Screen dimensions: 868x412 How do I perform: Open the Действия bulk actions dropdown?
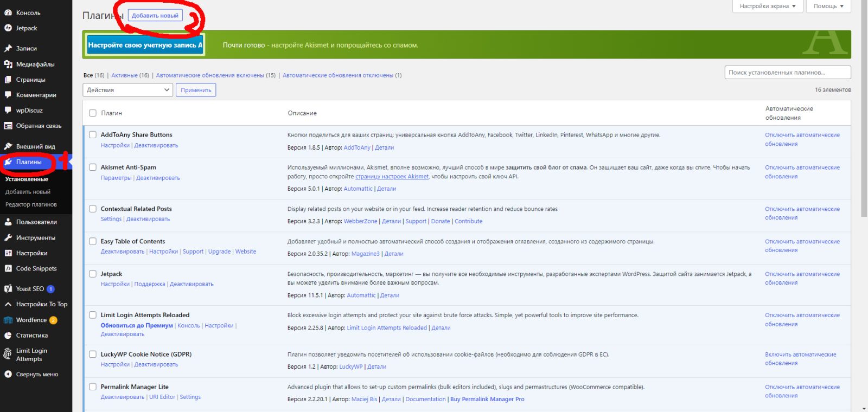coord(127,90)
